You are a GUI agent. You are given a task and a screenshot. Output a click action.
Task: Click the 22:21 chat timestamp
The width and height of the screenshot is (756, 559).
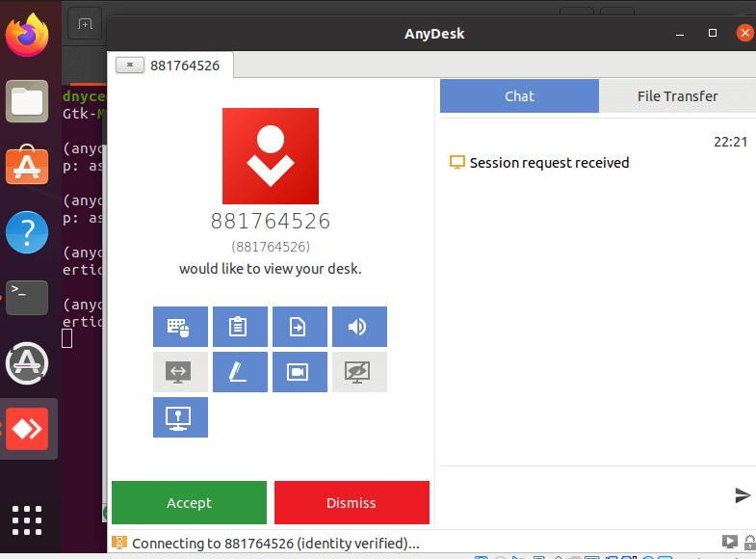click(x=730, y=142)
